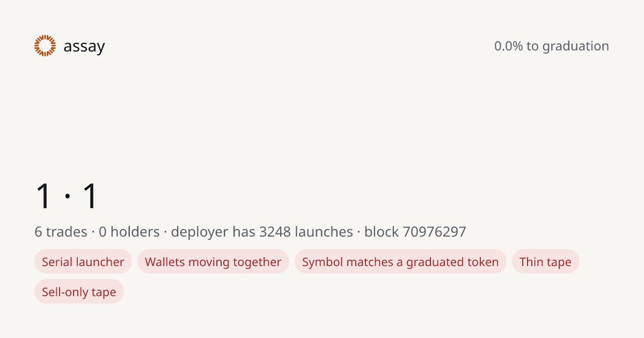Select the "6 trades" stat
Image resolution: width=644 pixels, height=338 pixels.
coord(61,232)
